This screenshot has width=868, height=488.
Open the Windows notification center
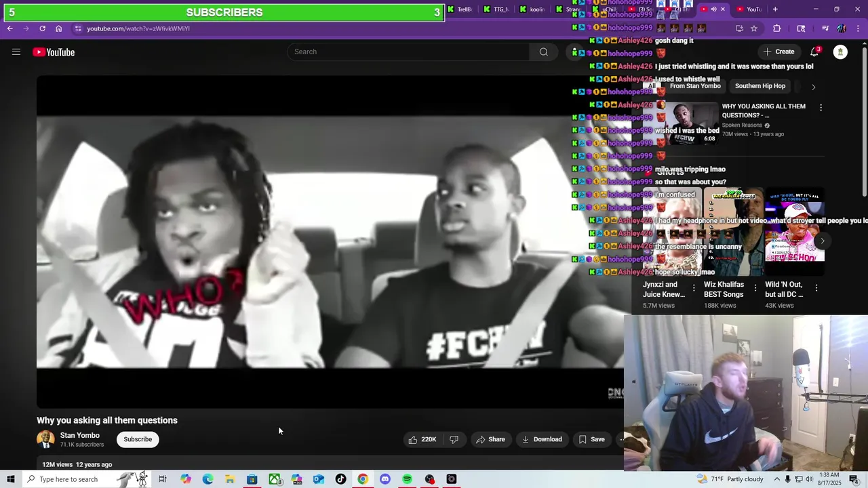854,479
